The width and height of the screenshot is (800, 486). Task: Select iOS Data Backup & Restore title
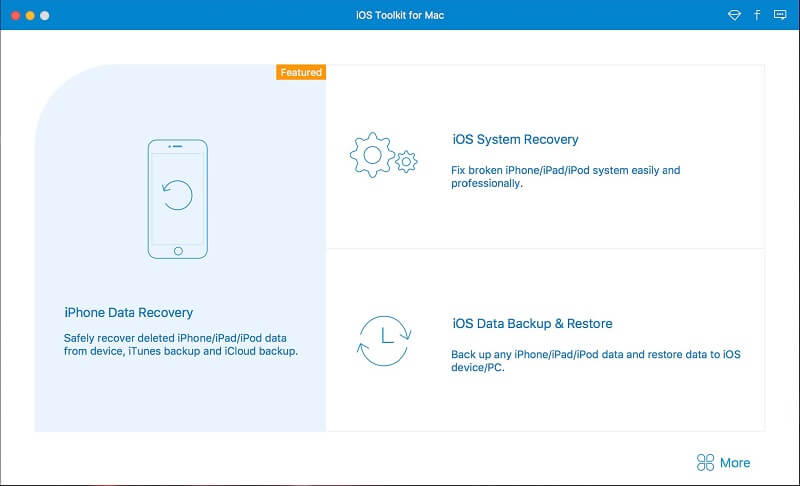pyautogui.click(x=532, y=323)
